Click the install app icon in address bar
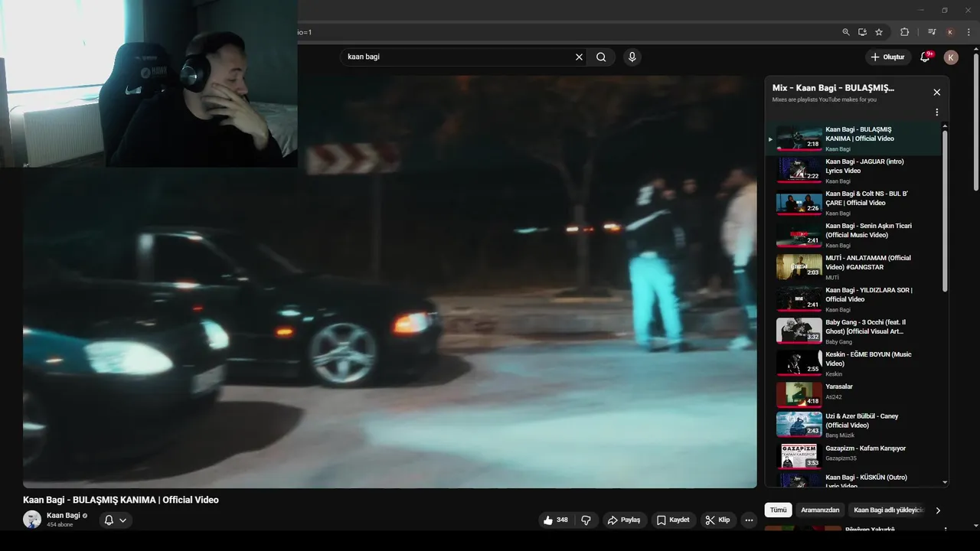980x551 pixels. (862, 32)
